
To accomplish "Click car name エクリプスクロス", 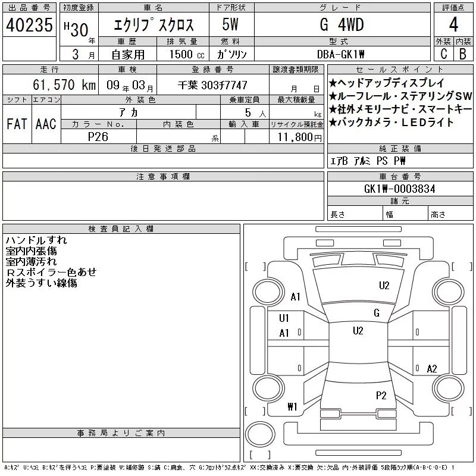I will coord(154,24).
